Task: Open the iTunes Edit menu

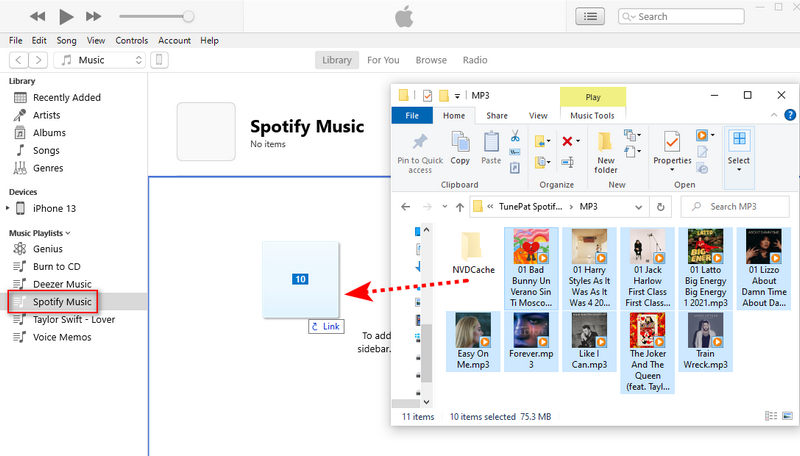Action: click(39, 40)
